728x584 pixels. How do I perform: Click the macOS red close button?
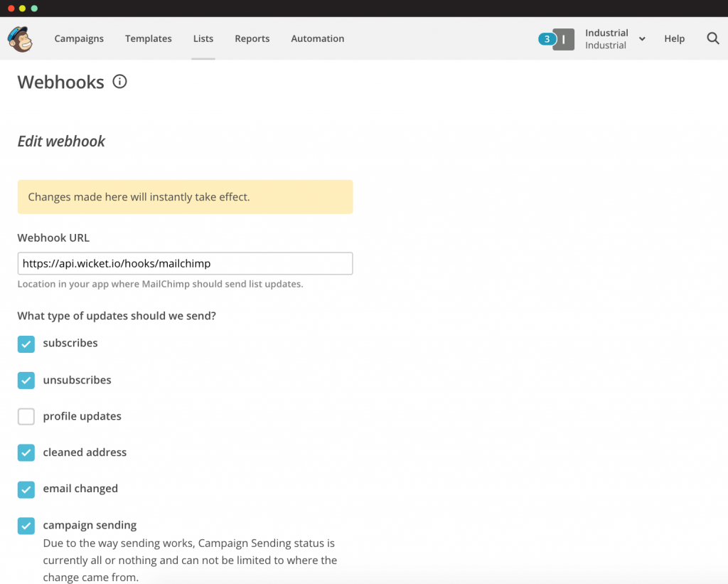pyautogui.click(x=11, y=9)
